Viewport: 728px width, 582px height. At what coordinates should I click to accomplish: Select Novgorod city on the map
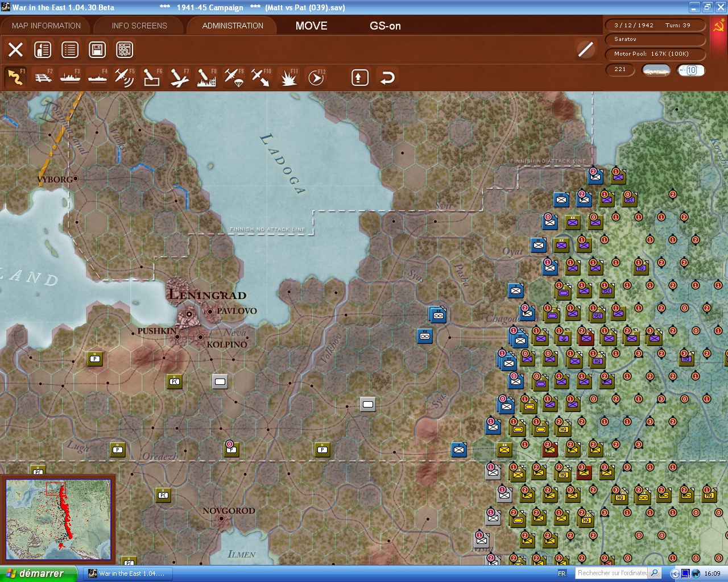(221, 518)
